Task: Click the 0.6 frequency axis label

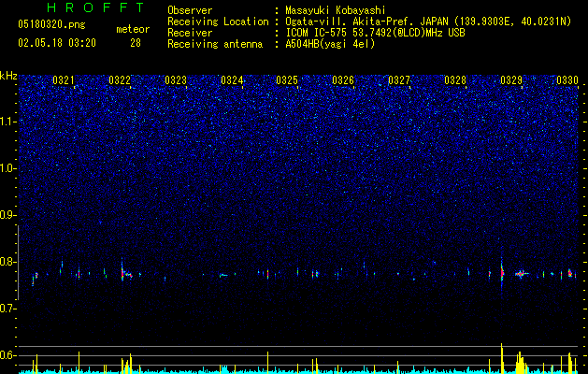Action: 8,355
